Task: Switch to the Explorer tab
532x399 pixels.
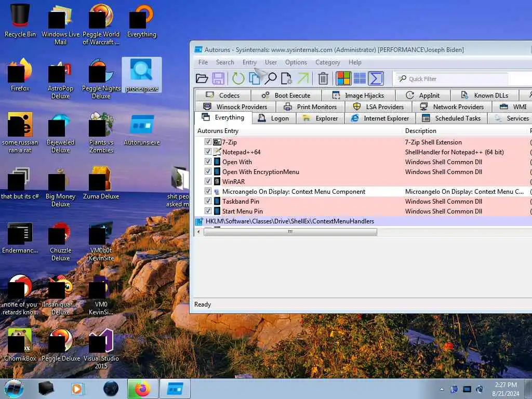Action: coord(320,118)
